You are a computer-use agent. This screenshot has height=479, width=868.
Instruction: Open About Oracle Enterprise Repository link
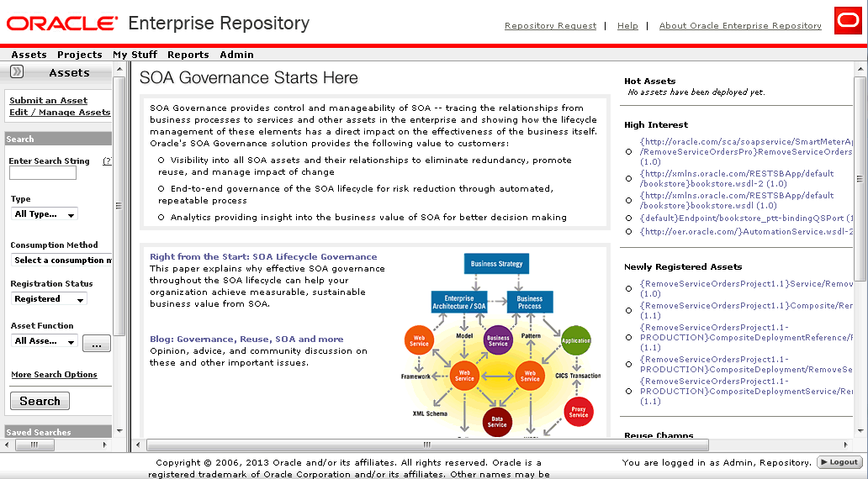pyautogui.click(x=740, y=25)
